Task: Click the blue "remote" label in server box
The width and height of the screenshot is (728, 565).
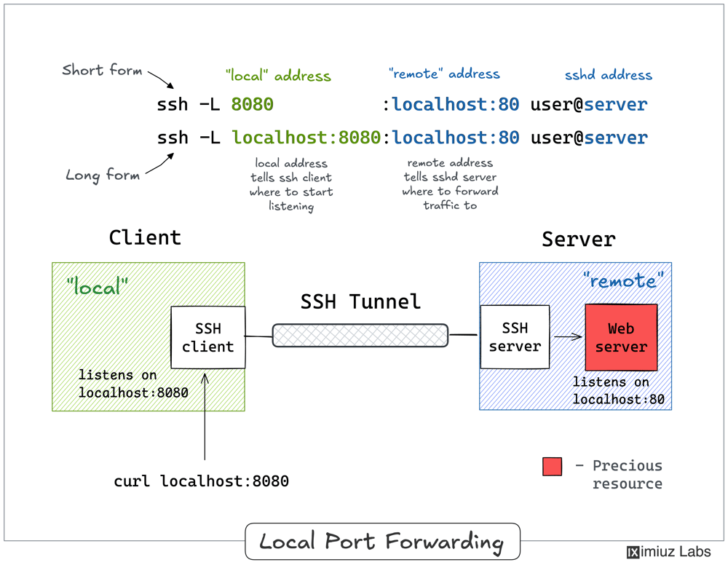Action: (623, 280)
